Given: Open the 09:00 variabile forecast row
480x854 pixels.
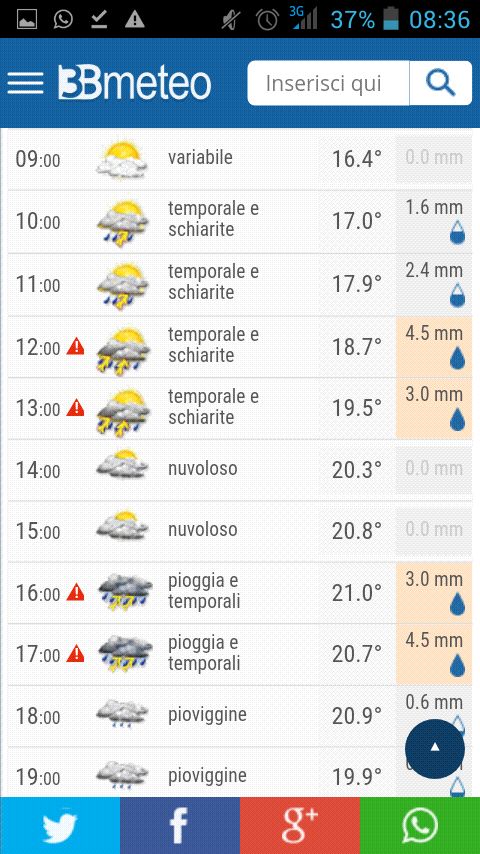Looking at the screenshot, I should [240, 158].
